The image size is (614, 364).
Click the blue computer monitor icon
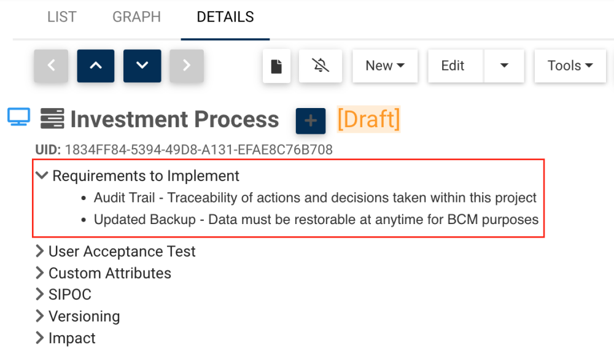pyautogui.click(x=18, y=117)
